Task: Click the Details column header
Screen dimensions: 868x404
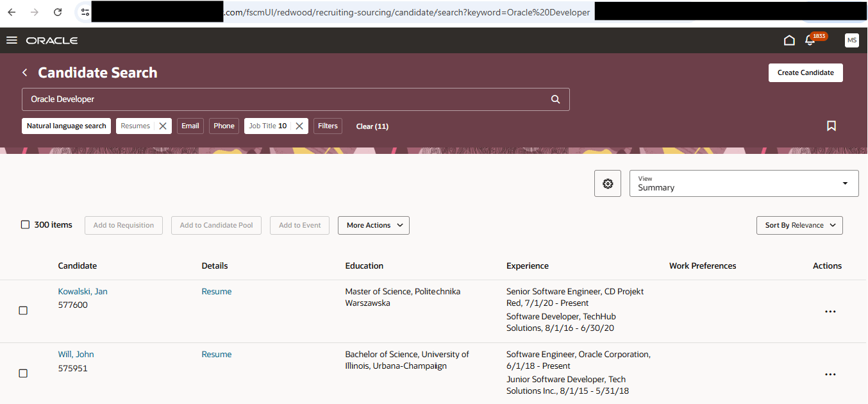Action: coord(215,265)
